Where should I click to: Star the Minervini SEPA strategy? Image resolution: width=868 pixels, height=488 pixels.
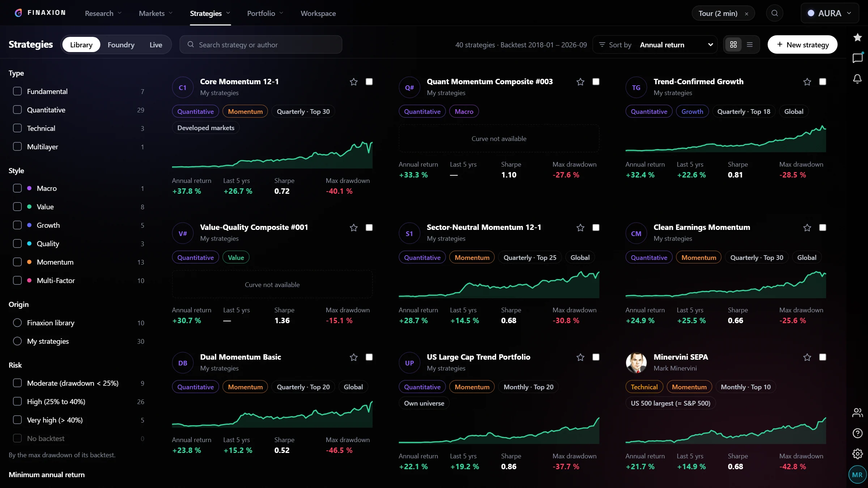tap(807, 357)
